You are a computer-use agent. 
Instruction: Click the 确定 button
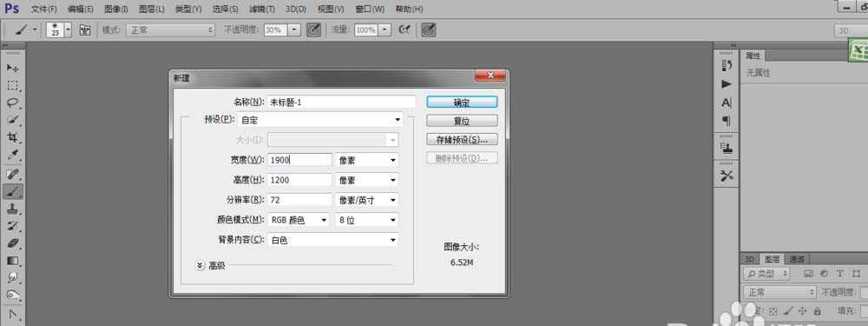[462, 102]
